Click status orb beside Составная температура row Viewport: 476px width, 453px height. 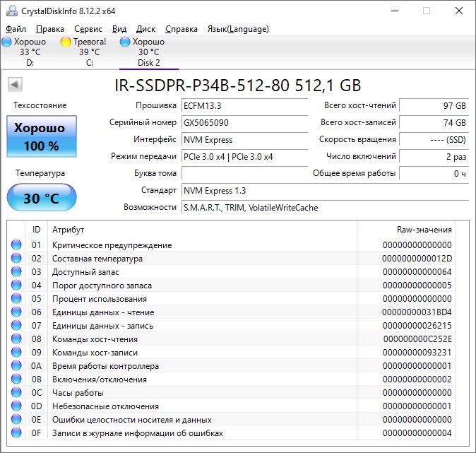16,259
